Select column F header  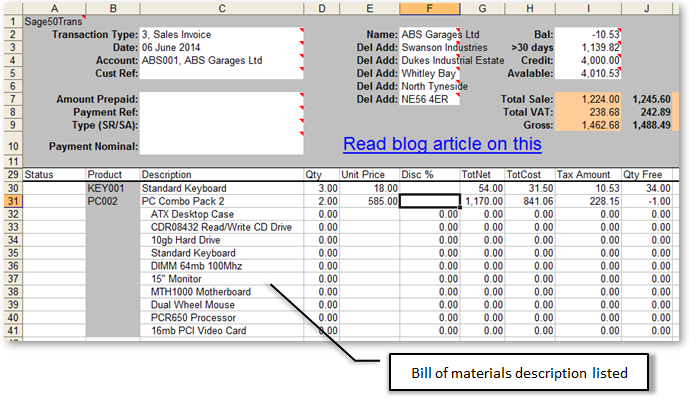pyautogui.click(x=430, y=8)
